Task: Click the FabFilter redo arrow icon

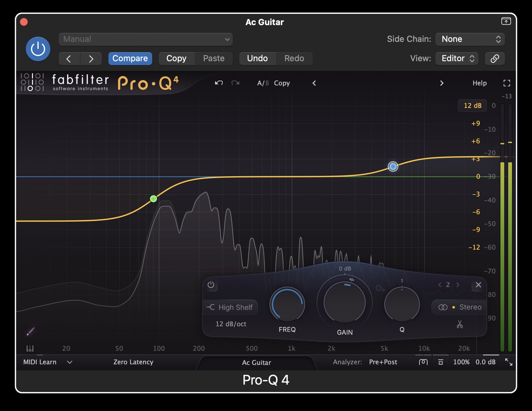Action: [235, 83]
